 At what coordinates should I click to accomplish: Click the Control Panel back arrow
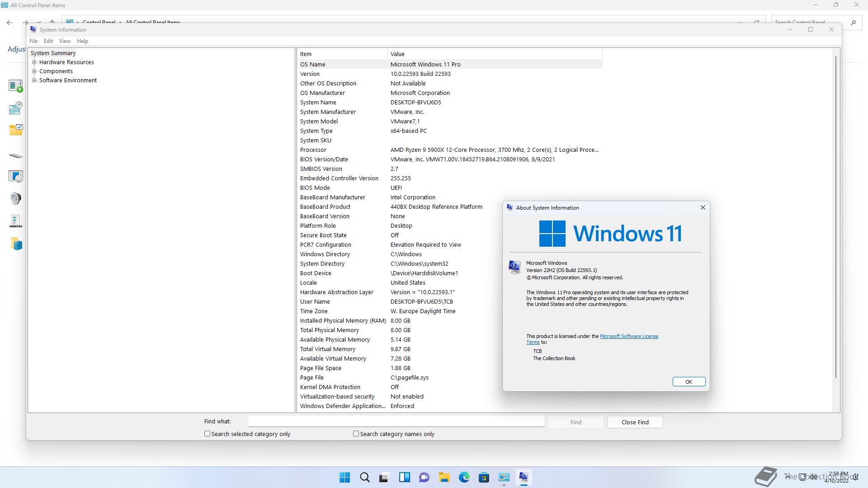click(9, 22)
